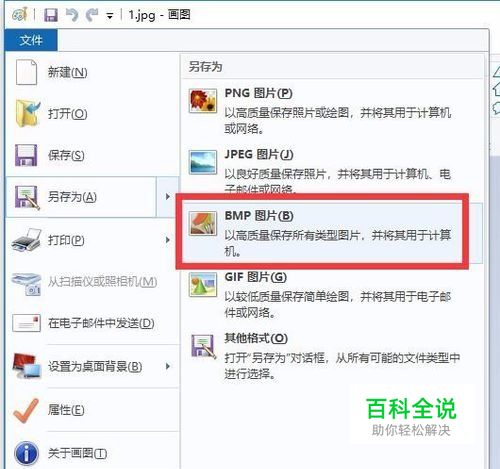Open 属性(E) checkmark icon
This screenshot has width=500, height=469.
click(x=26, y=410)
